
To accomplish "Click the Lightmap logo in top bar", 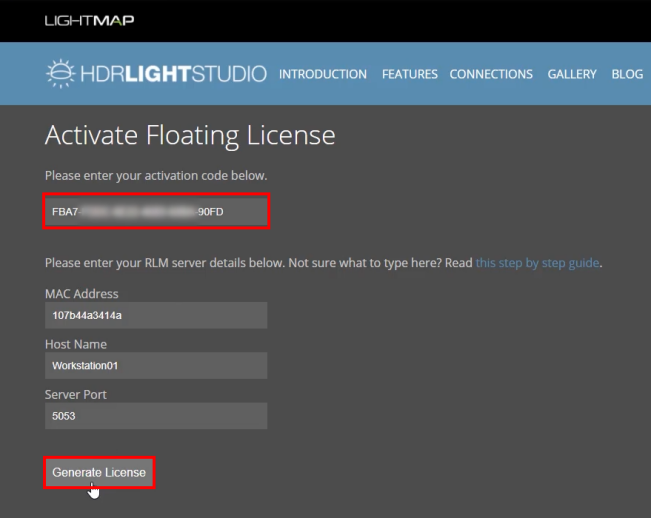I will [89, 20].
